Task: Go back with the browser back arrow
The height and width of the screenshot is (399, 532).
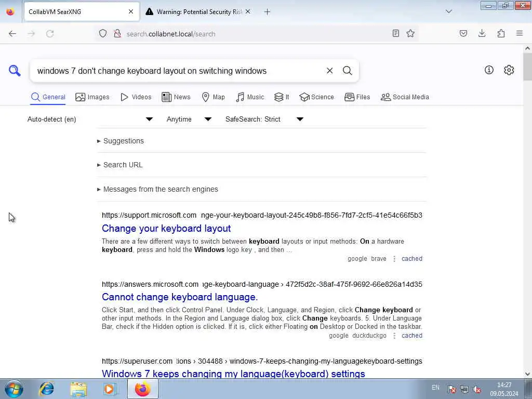Action: (12, 34)
